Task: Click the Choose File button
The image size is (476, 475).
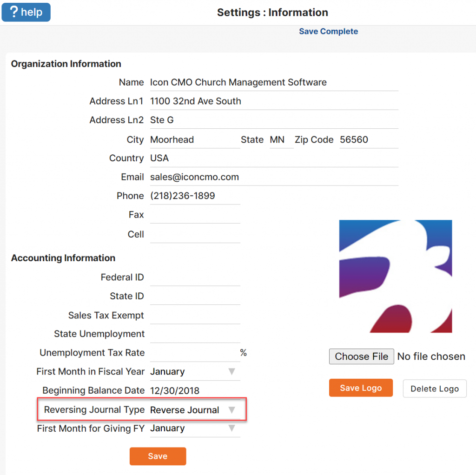Action: coord(361,356)
